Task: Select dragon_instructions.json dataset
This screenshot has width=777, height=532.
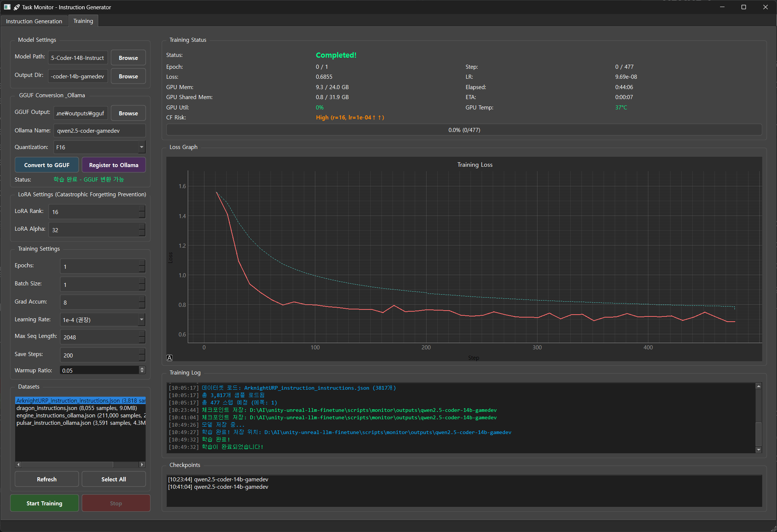Action: [77, 408]
